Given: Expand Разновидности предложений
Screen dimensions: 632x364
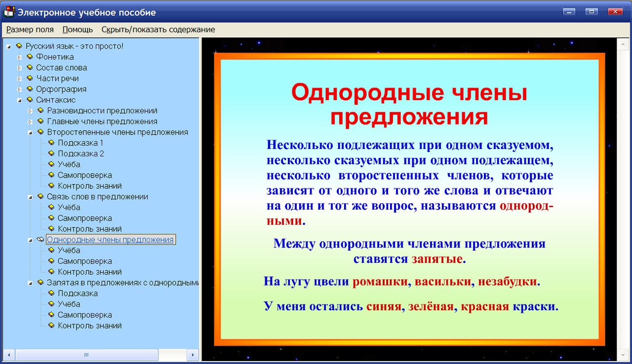Looking at the screenshot, I should coord(30,110).
